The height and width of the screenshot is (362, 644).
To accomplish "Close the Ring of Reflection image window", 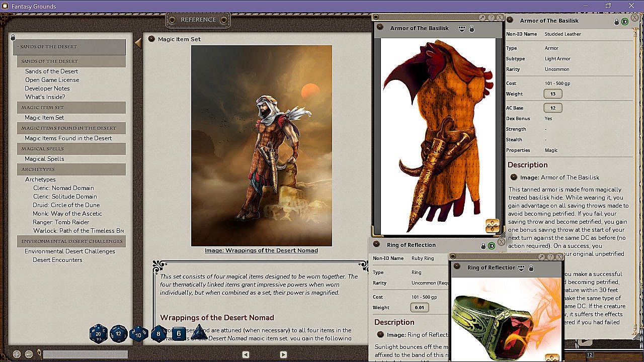I will (x=559, y=257).
